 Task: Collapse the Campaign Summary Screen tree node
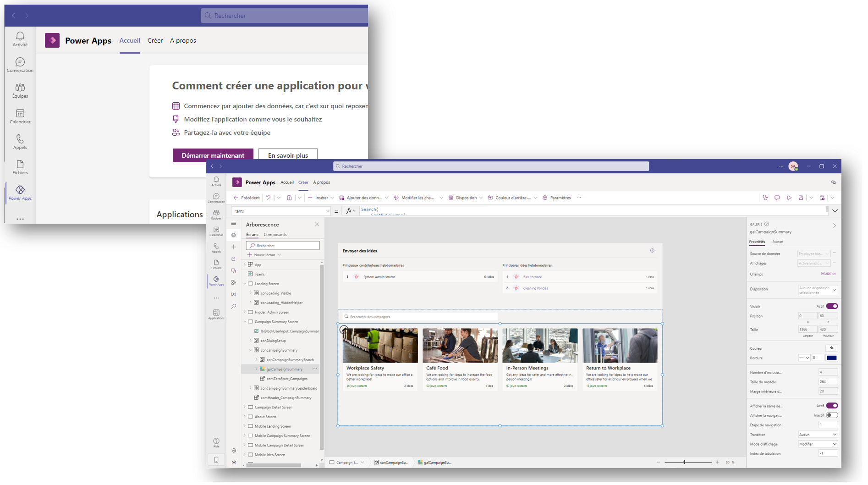[245, 322]
